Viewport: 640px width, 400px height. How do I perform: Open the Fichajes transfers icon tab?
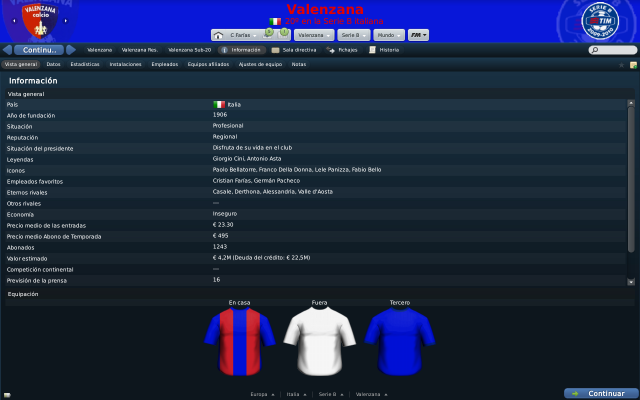click(x=330, y=50)
